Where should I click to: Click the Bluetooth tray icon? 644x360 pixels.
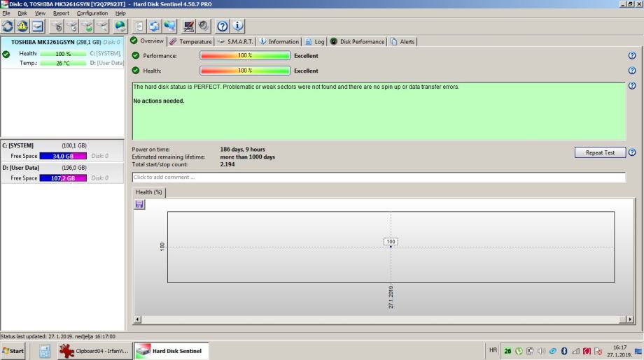564,351
